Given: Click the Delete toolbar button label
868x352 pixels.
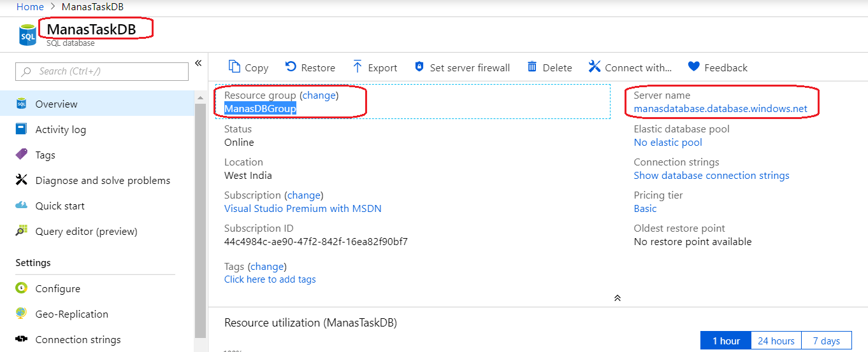Looking at the screenshot, I should 558,67.
